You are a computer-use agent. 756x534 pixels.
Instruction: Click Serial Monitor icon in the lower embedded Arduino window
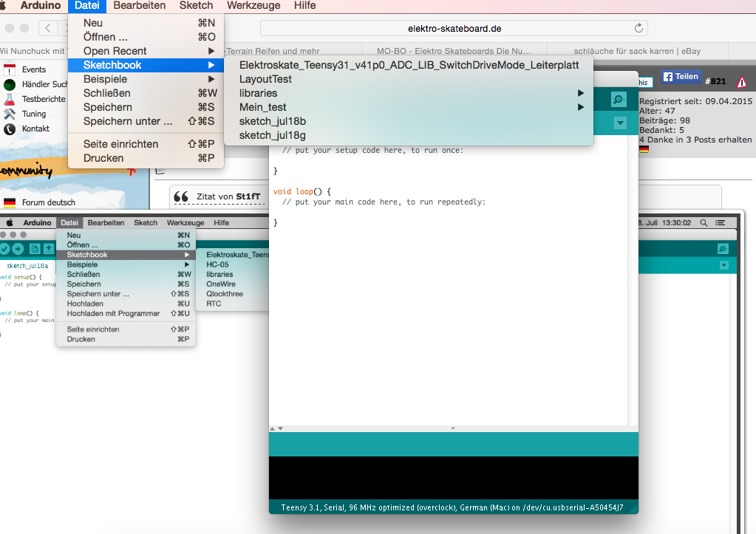(723, 249)
